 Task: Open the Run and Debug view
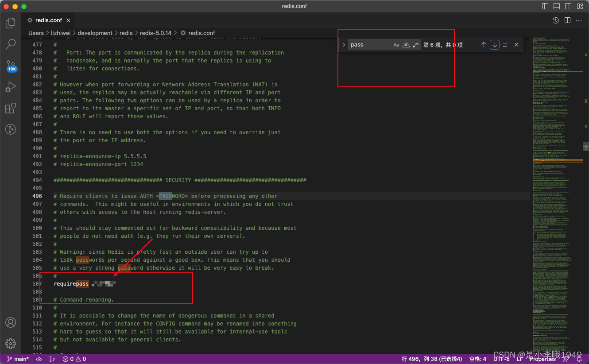[x=11, y=87]
